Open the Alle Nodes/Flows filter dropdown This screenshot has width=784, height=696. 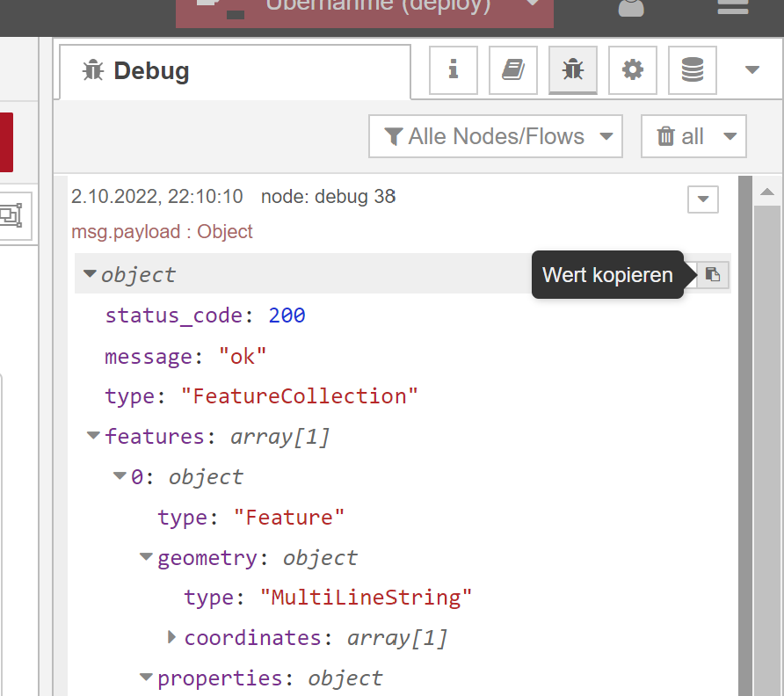[496, 136]
